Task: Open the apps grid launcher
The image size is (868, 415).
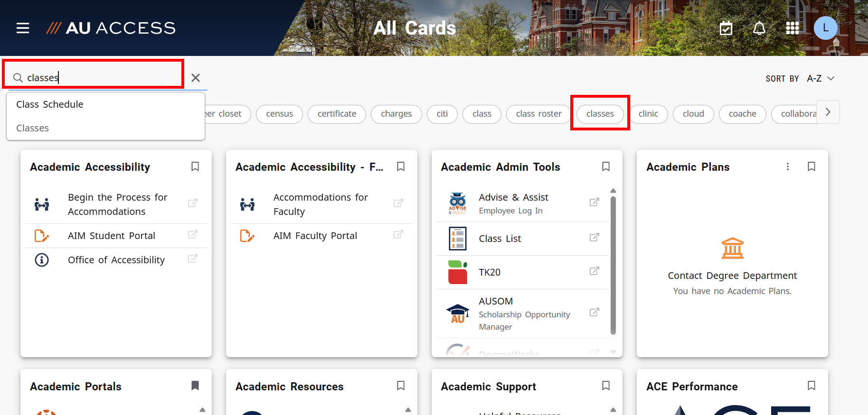Action: 793,28
